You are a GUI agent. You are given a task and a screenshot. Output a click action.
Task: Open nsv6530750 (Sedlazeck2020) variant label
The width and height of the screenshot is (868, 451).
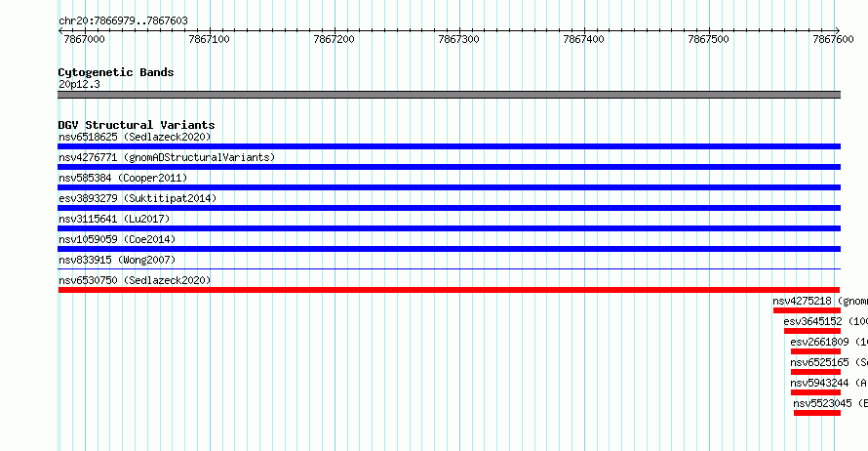click(x=135, y=280)
